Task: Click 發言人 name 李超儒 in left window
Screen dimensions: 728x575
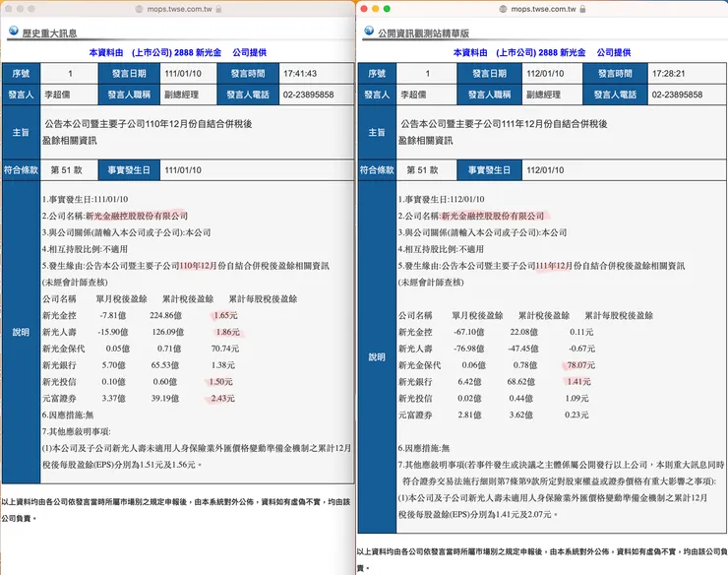Action: click(x=57, y=95)
